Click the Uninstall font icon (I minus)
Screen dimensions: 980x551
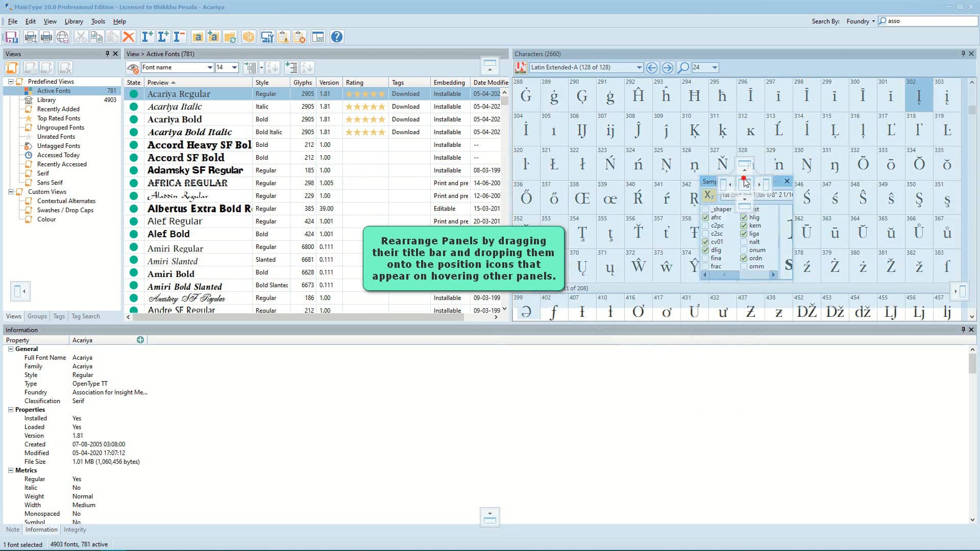[x=179, y=37]
